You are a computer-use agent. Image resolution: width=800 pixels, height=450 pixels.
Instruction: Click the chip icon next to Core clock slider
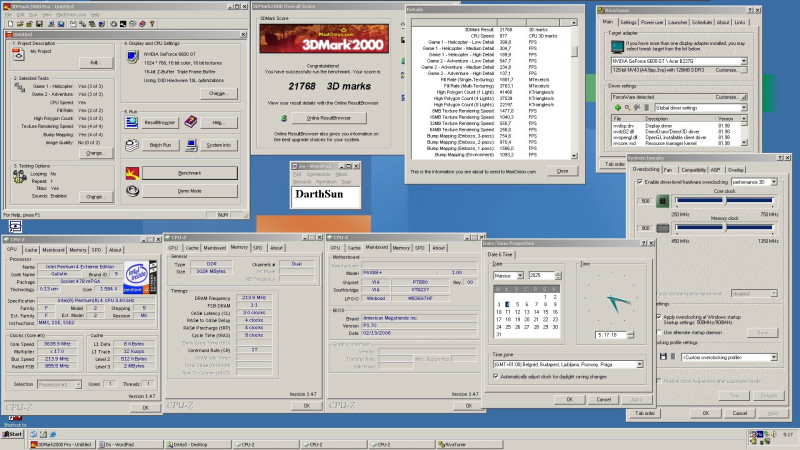(662, 201)
